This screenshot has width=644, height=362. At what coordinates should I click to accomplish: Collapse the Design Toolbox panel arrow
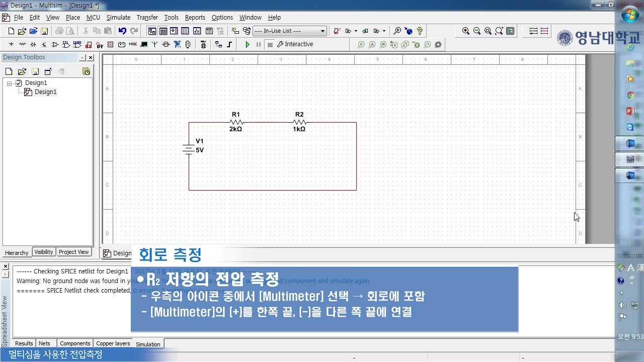click(x=82, y=58)
